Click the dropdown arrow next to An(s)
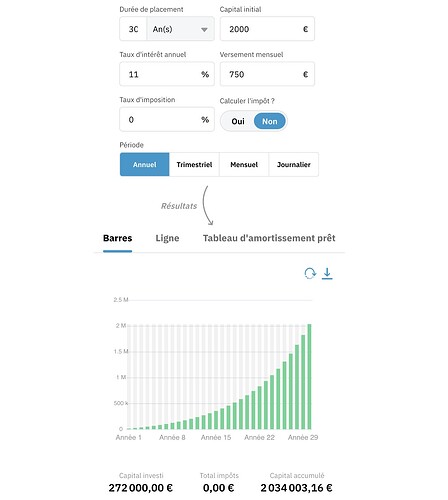448x500 pixels. 204,30
